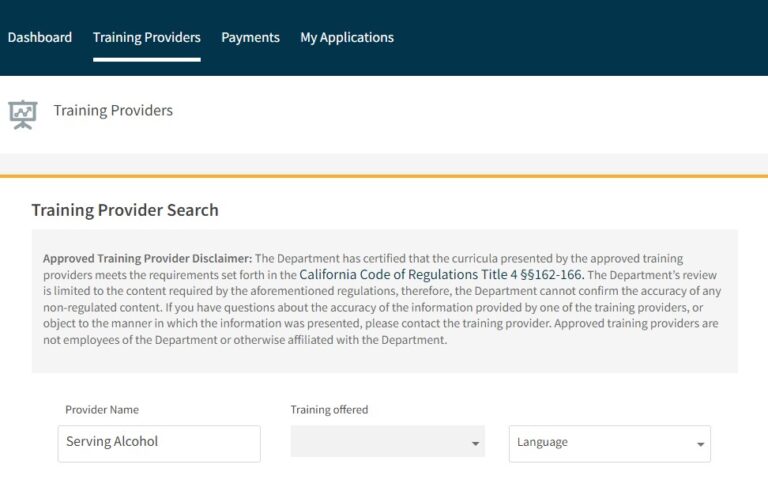Click the underline beneath Training Providers tab
The height and width of the screenshot is (487, 768).
click(x=146, y=59)
